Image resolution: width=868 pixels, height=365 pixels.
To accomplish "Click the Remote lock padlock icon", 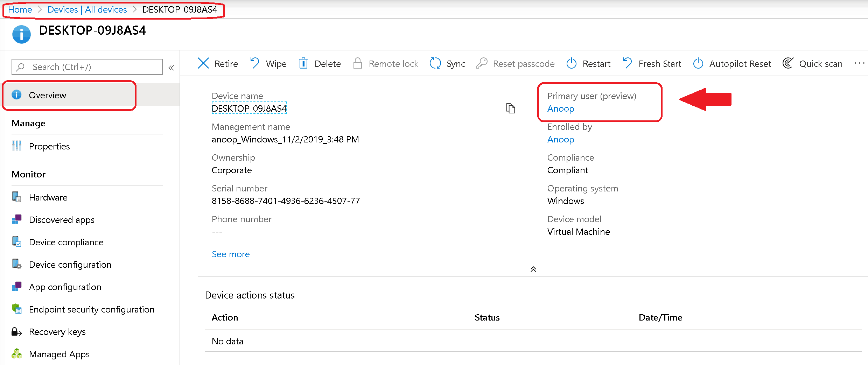I will (x=357, y=63).
